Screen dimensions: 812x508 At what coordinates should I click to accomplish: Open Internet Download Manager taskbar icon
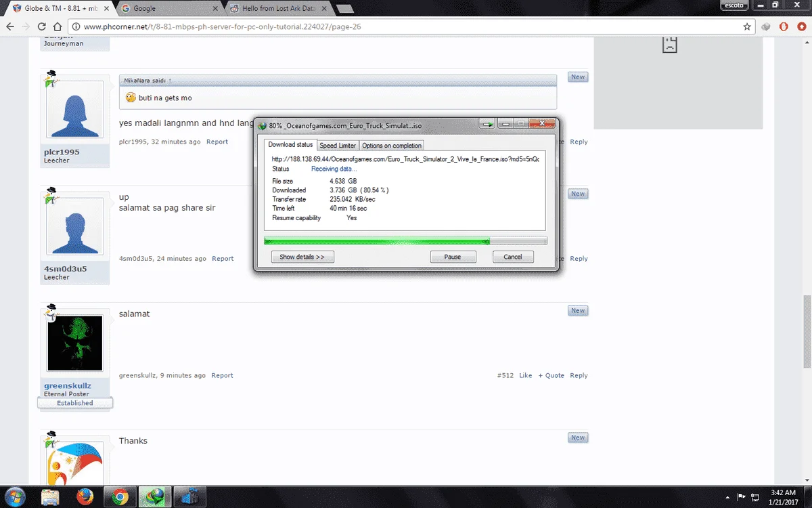click(155, 496)
